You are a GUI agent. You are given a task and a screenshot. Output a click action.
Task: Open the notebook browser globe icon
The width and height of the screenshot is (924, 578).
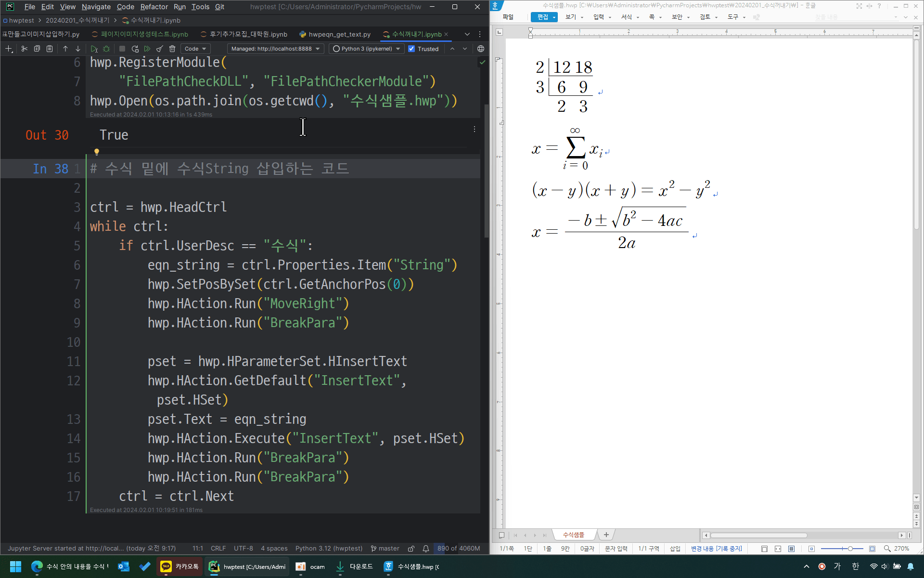click(480, 49)
